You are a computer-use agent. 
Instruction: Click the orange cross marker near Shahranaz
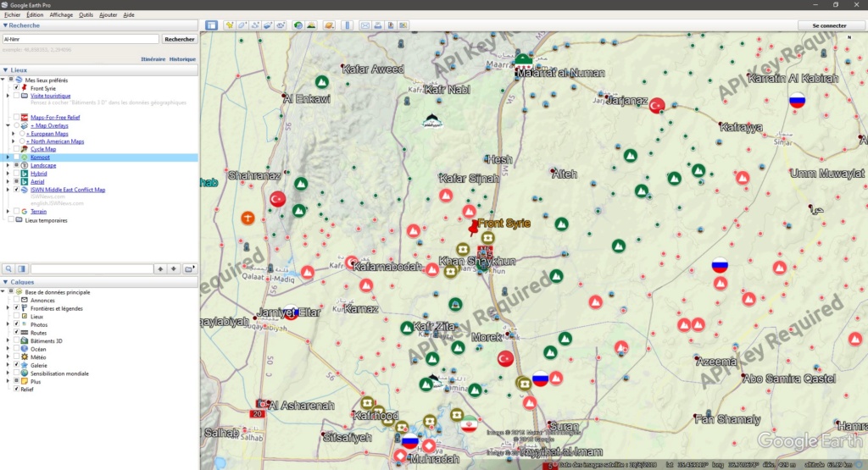[248, 218]
